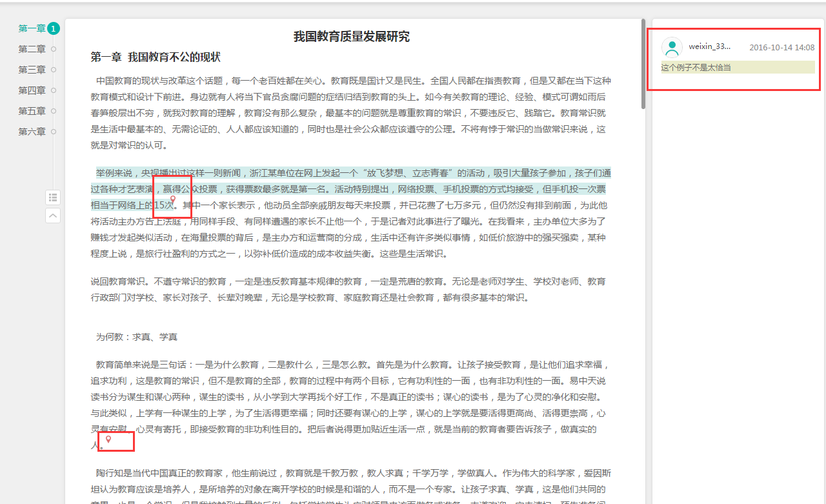Click the highlighted passage starting with 举例来说
Viewport: 826px width, 504px height.
348,189
